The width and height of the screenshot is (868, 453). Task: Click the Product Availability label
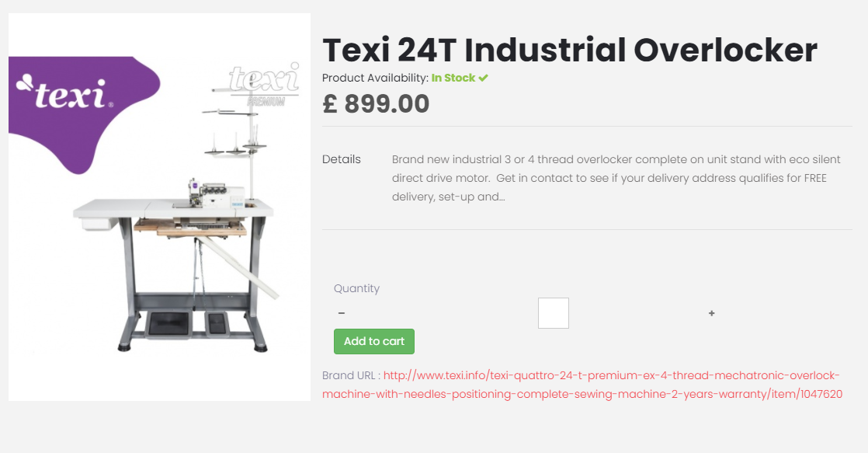[375, 78]
